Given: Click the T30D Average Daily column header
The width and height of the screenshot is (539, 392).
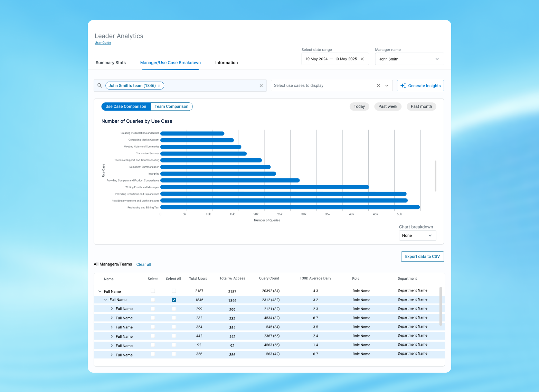Looking at the screenshot, I should pos(315,278).
